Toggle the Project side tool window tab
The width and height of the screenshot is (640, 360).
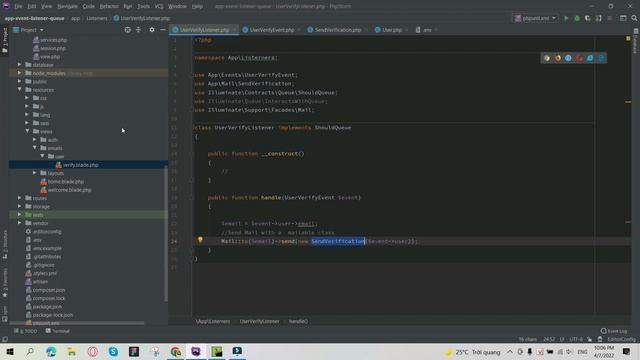[4, 40]
